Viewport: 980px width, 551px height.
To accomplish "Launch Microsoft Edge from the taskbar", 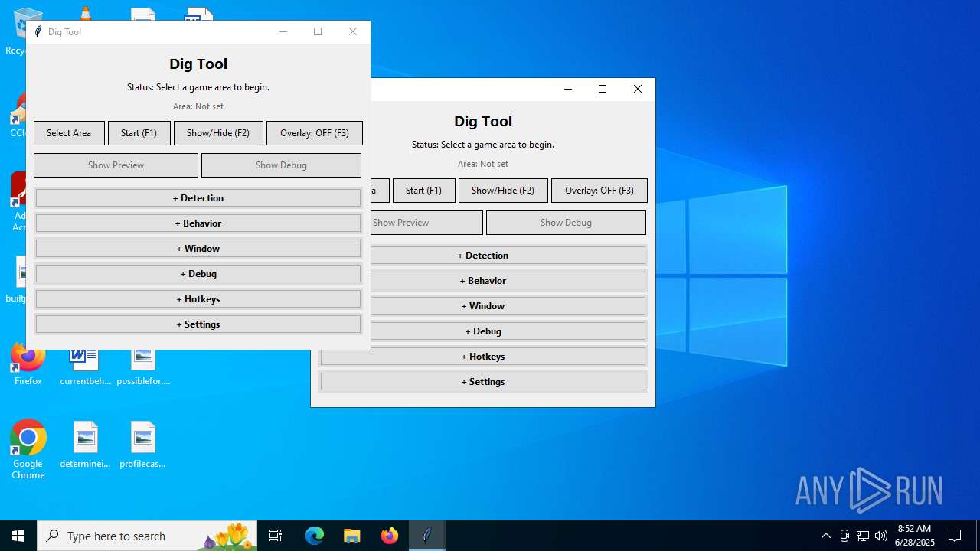I will [315, 536].
